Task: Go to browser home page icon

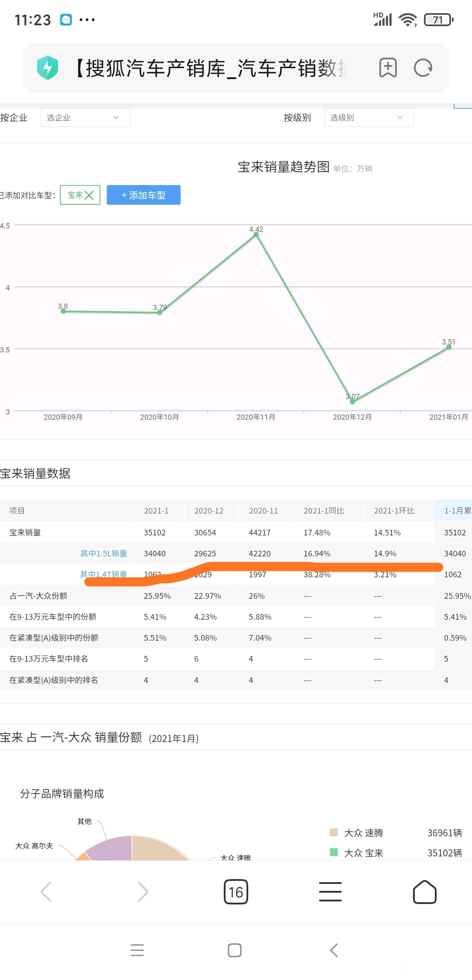Action: [x=425, y=892]
